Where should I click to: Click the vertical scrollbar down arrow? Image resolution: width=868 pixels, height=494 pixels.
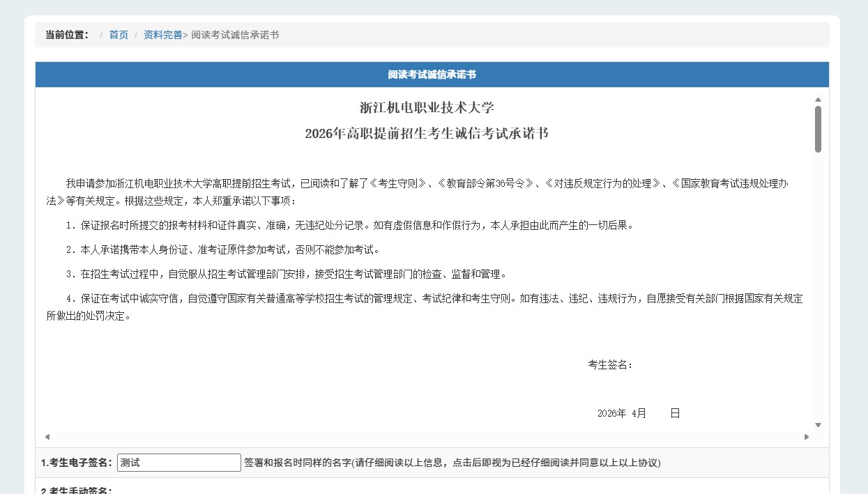tap(818, 425)
